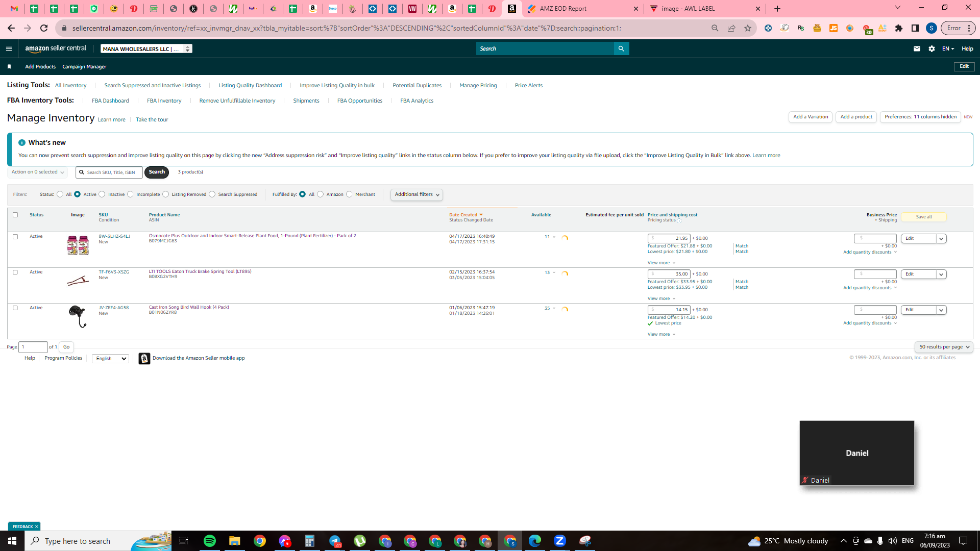Go back with browser back arrow
The image size is (980, 551).
click(11, 28)
